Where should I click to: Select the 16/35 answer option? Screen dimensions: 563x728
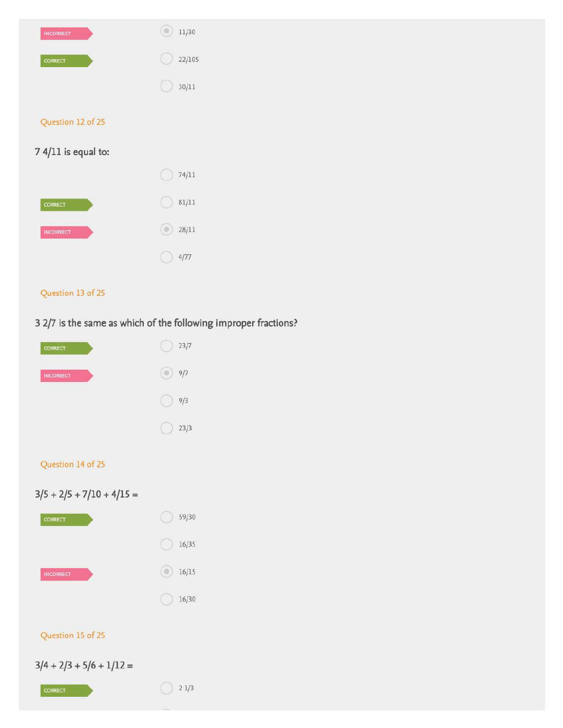167,545
